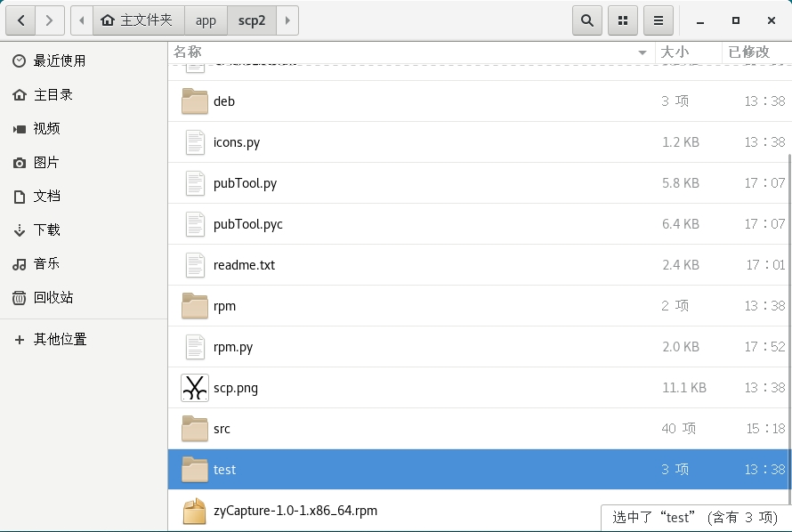Viewport: 792px width, 532px height.
Task: Open the hamburger view options menu
Action: (659, 20)
